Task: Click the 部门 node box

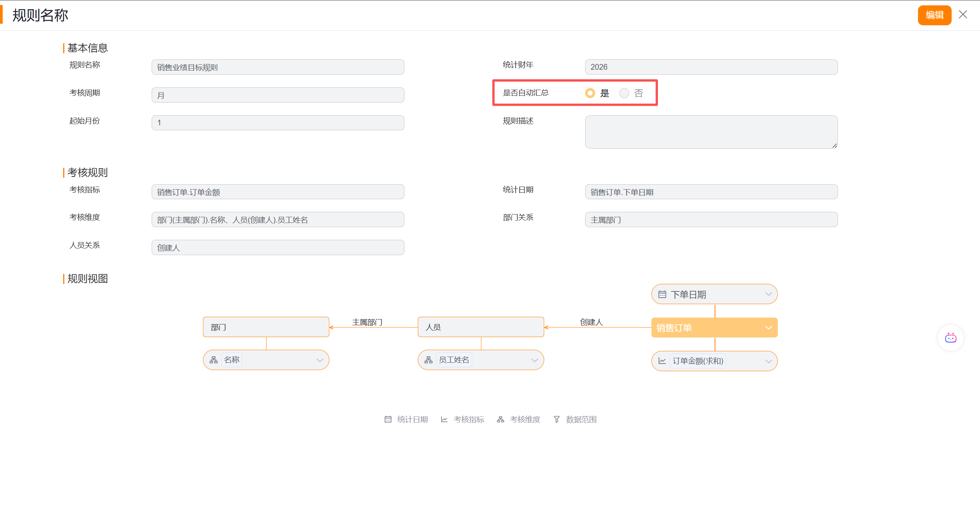Action: pos(266,327)
